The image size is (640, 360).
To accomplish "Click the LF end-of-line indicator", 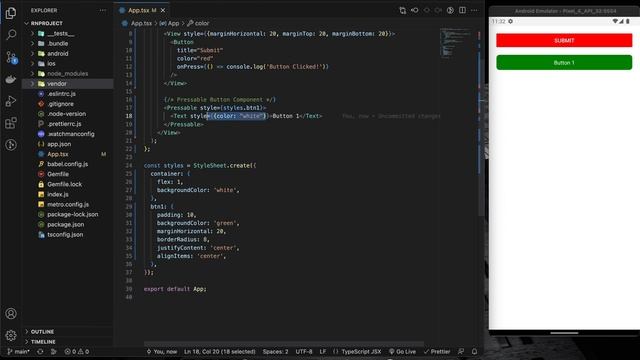I will (x=322, y=351).
